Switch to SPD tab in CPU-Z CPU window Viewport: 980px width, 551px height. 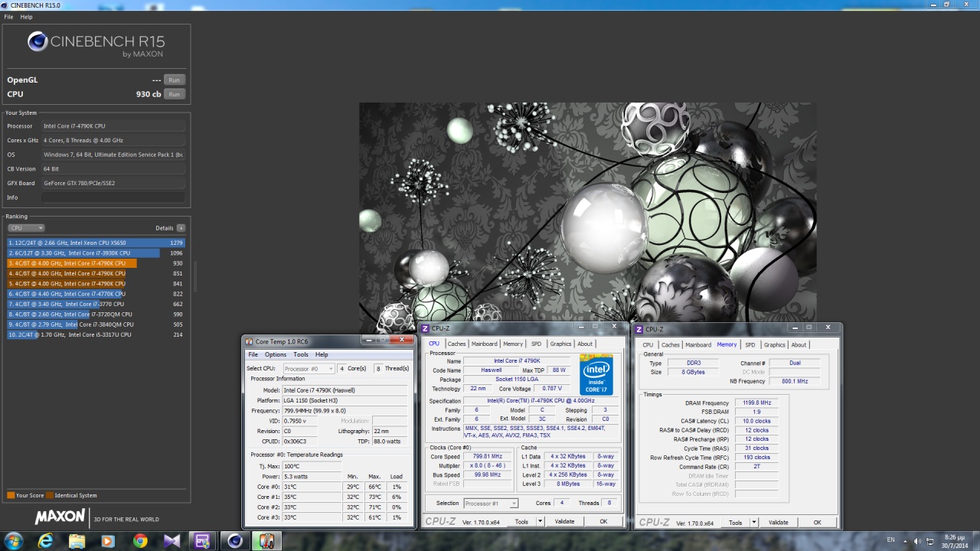tap(536, 344)
